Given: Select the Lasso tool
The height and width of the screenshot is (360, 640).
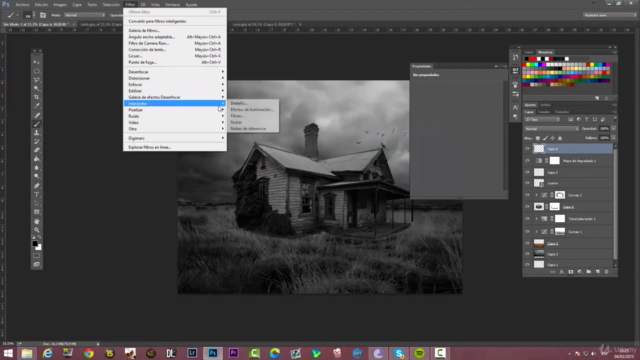Looking at the screenshot, I should [x=37, y=80].
